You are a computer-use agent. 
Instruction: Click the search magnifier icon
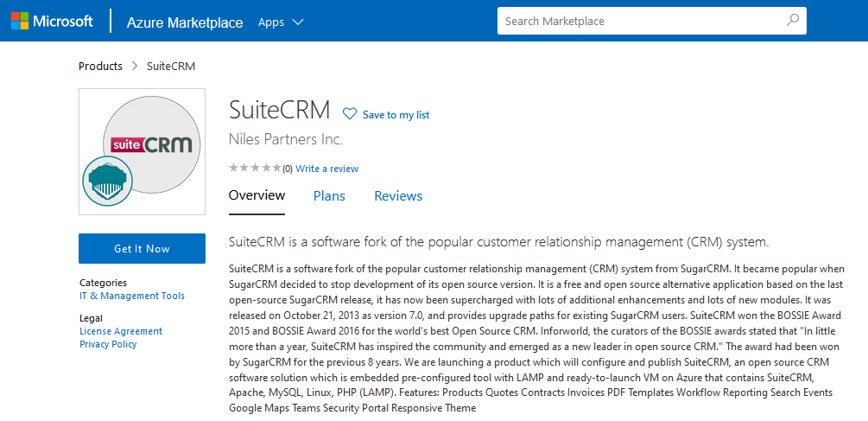coord(792,21)
